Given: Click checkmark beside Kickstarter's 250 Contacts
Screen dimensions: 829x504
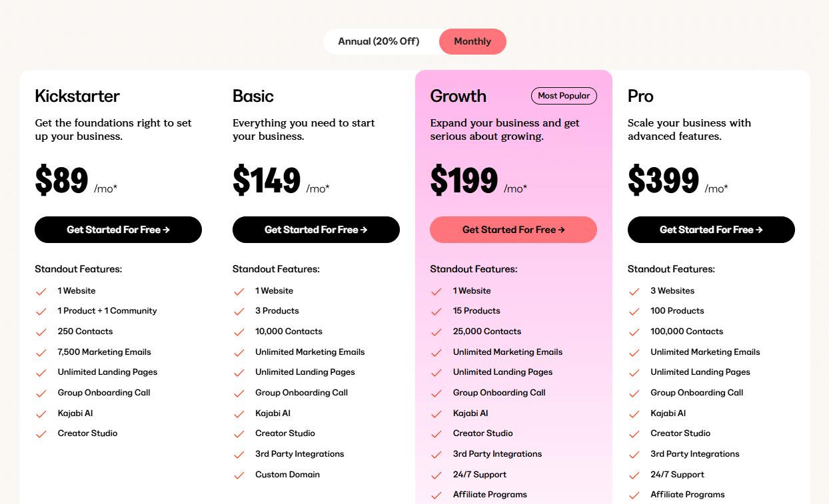Looking at the screenshot, I should (x=41, y=332).
